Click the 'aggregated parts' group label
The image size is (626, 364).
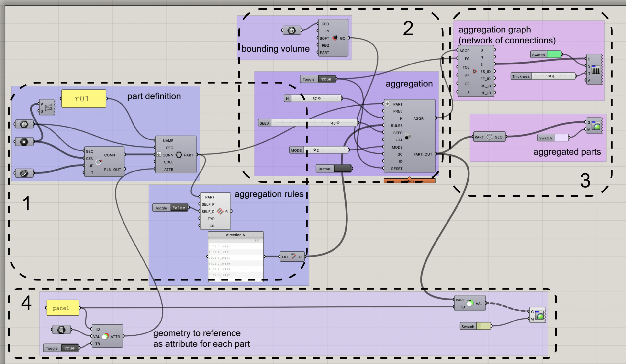point(567,152)
